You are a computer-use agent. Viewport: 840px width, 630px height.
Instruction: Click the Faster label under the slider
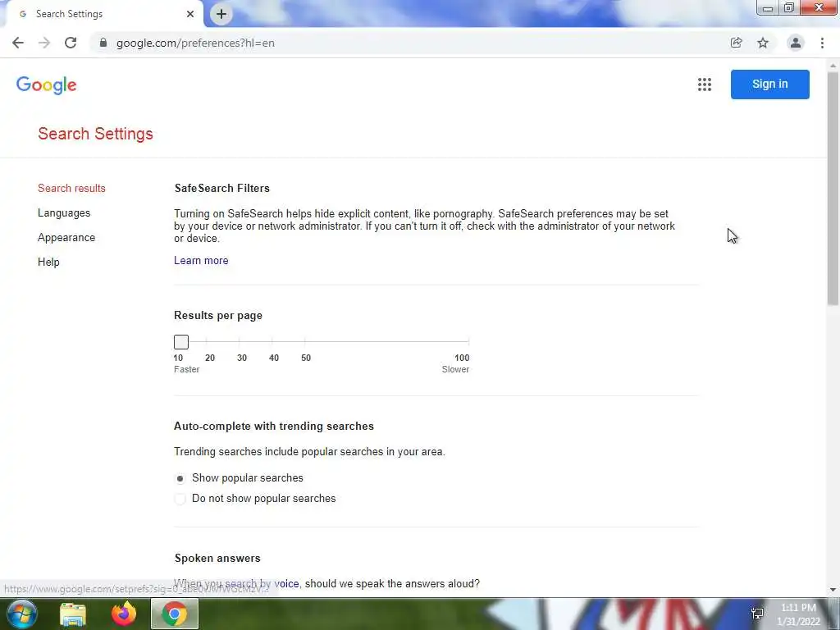(x=186, y=369)
